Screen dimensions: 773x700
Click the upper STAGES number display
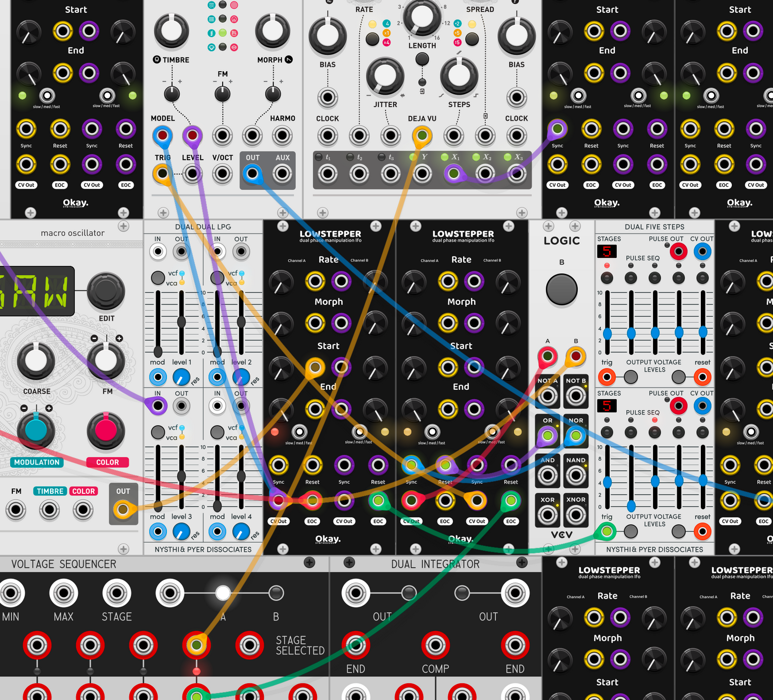[607, 251]
